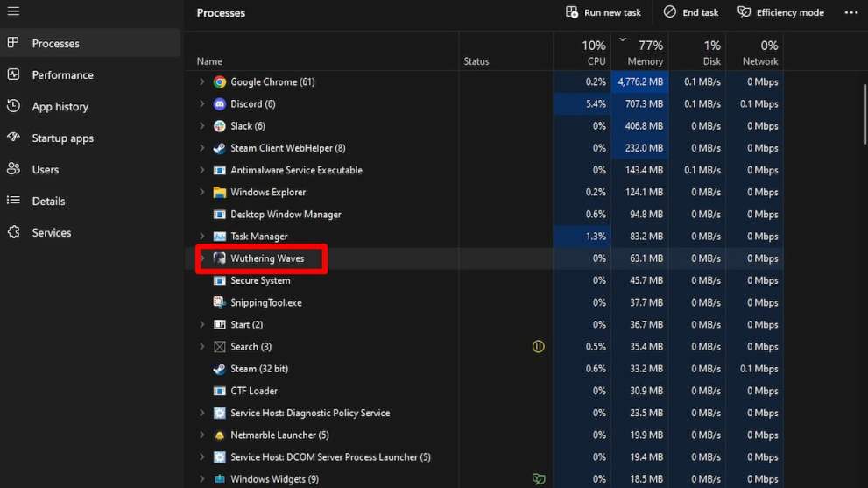
Task: Open the more options ellipsis menu
Action: [x=851, y=12]
